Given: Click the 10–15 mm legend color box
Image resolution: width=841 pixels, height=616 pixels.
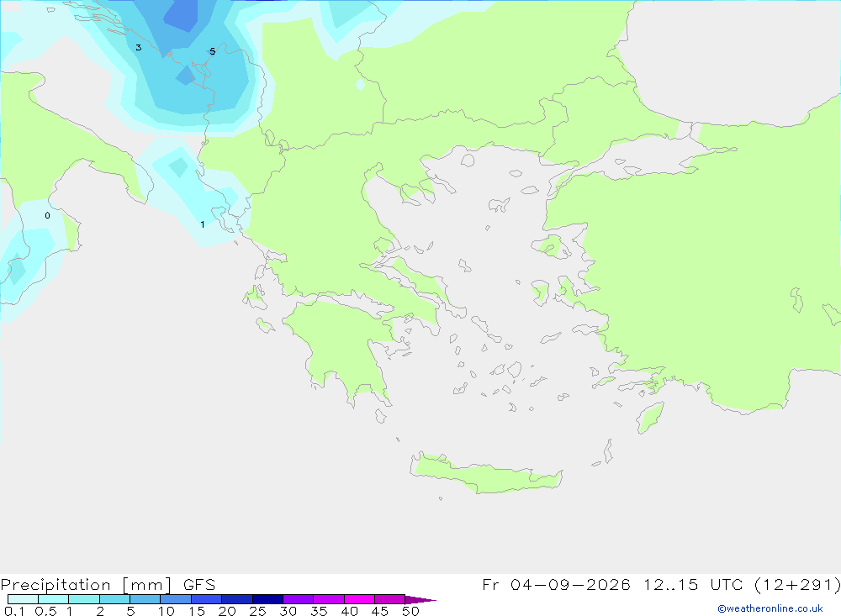Looking at the screenshot, I should (x=176, y=599).
